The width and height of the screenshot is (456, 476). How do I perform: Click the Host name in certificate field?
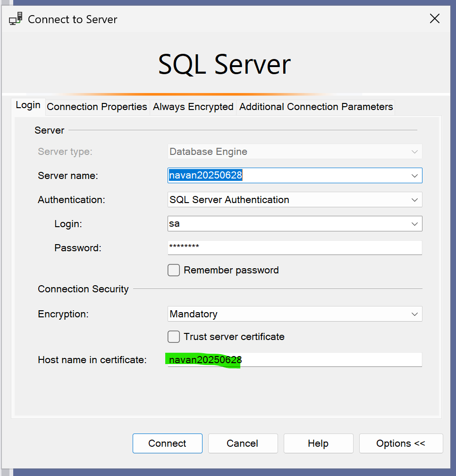295,360
